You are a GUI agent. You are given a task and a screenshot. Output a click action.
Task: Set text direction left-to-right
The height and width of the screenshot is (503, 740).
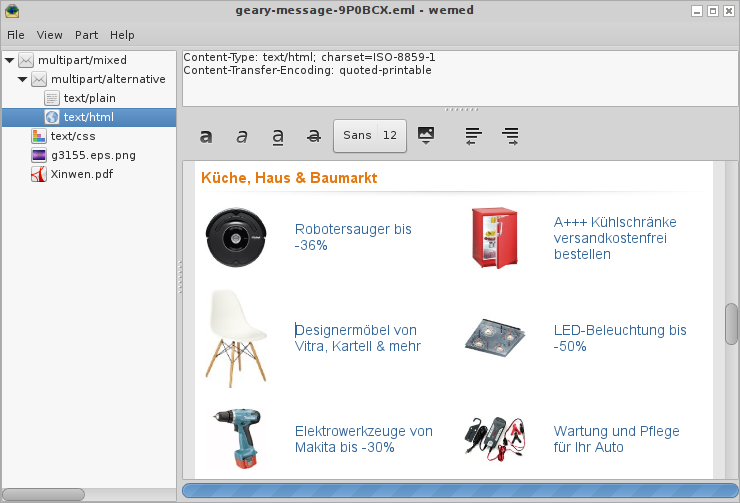(510, 136)
